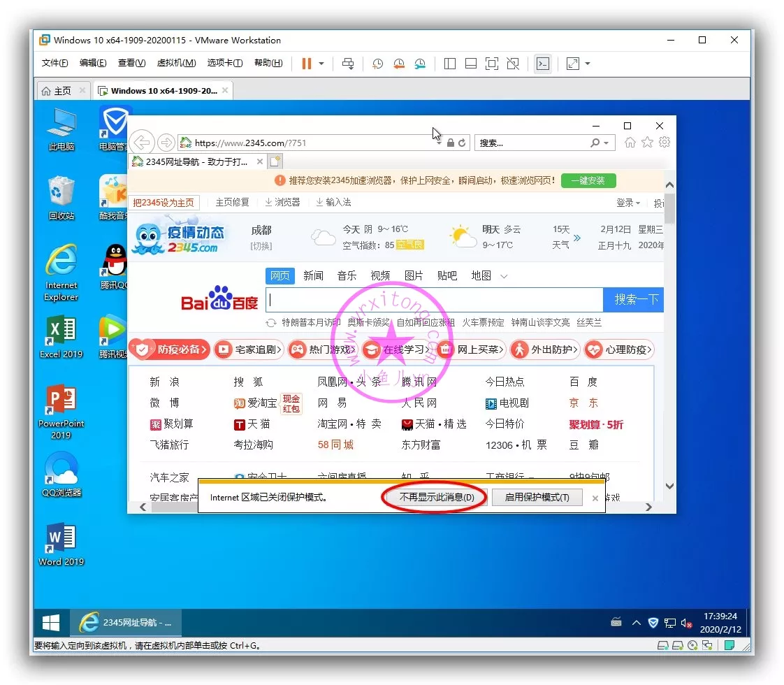784x685 pixels.
Task: Click the take snapshot clock icon
Action: pos(377,64)
